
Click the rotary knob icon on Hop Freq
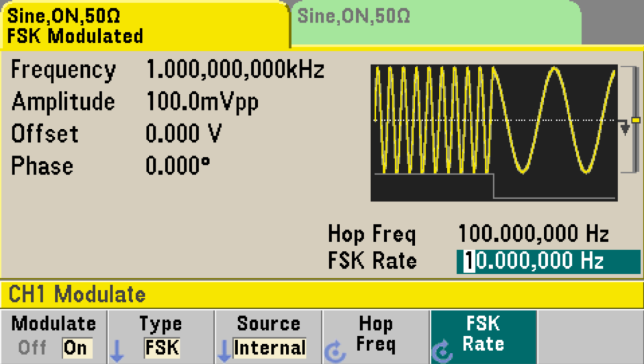[335, 352]
